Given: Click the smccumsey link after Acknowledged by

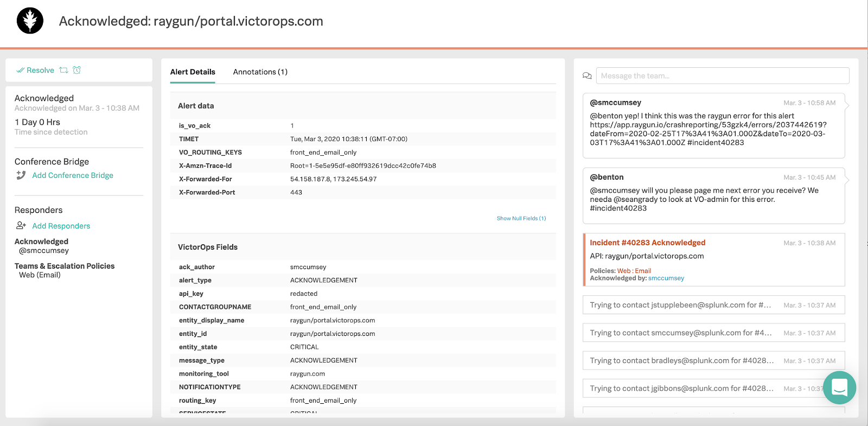Looking at the screenshot, I should click(x=666, y=278).
